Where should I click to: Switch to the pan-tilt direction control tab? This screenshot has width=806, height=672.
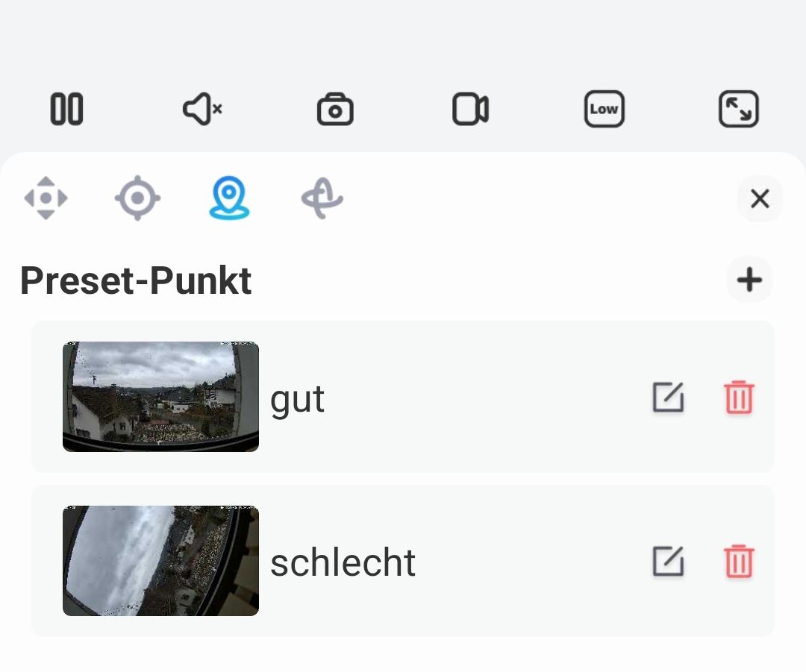[46, 198]
